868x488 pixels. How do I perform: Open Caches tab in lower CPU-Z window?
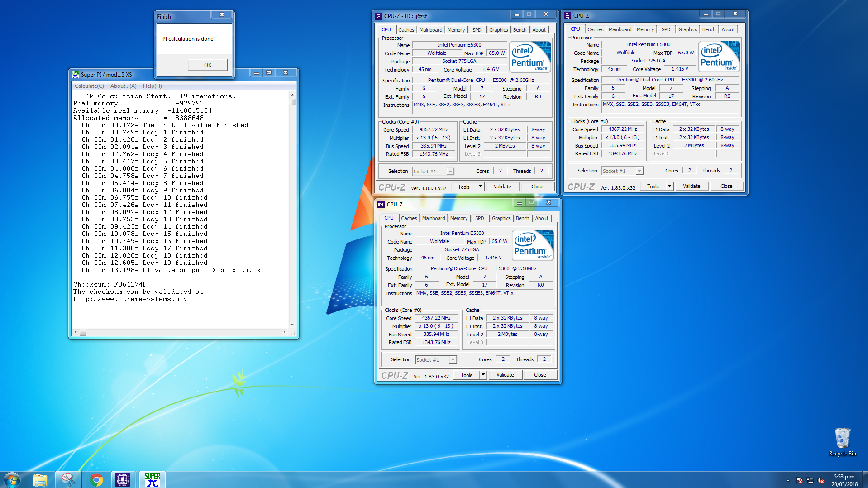pyautogui.click(x=409, y=218)
